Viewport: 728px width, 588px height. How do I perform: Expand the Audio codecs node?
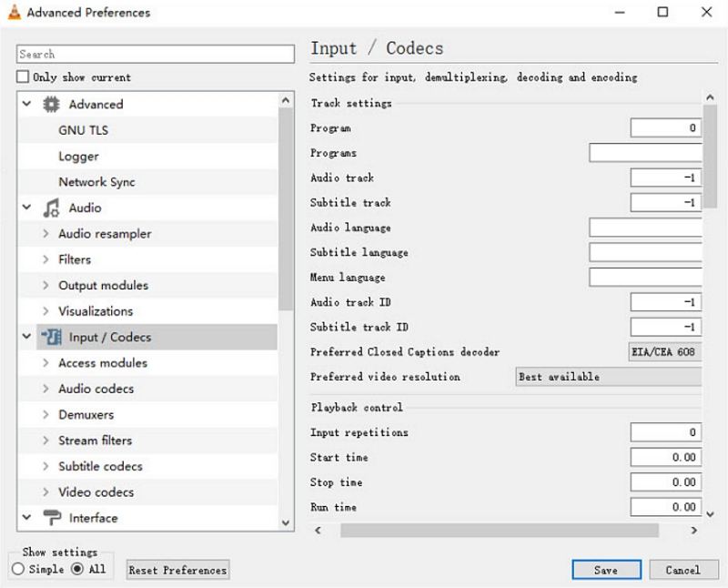coord(45,389)
